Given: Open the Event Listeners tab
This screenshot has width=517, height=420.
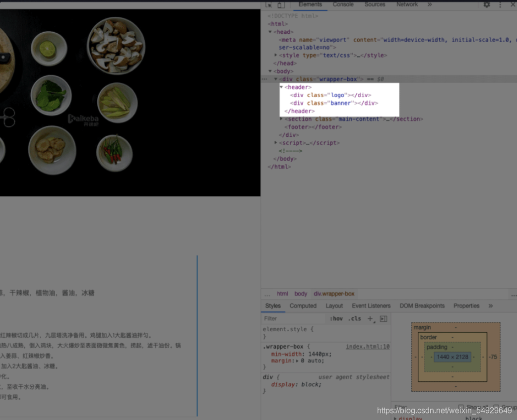Looking at the screenshot, I should [x=371, y=305].
